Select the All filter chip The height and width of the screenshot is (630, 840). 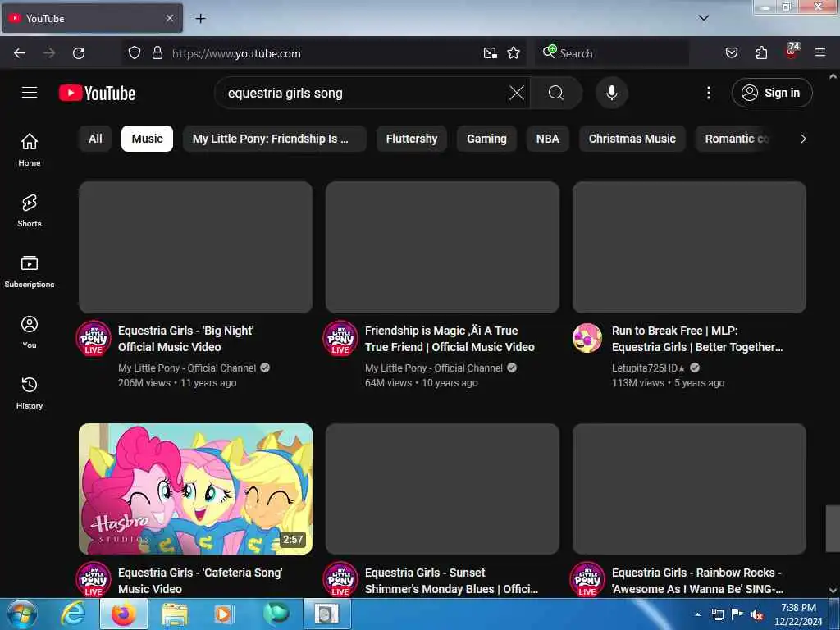95,139
